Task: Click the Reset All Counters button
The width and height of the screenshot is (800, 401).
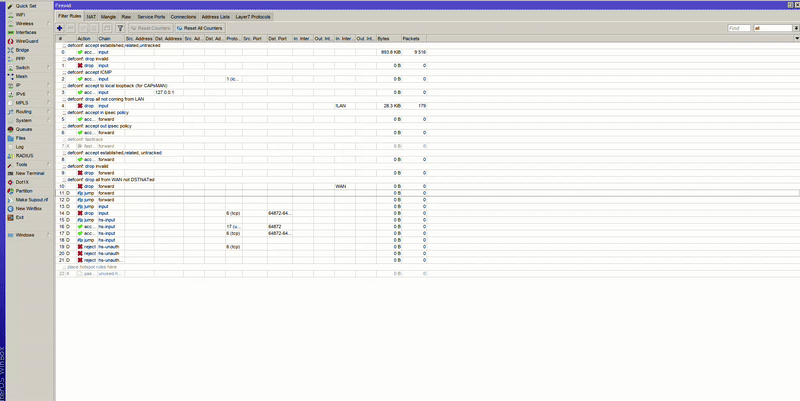Action: tap(199, 28)
